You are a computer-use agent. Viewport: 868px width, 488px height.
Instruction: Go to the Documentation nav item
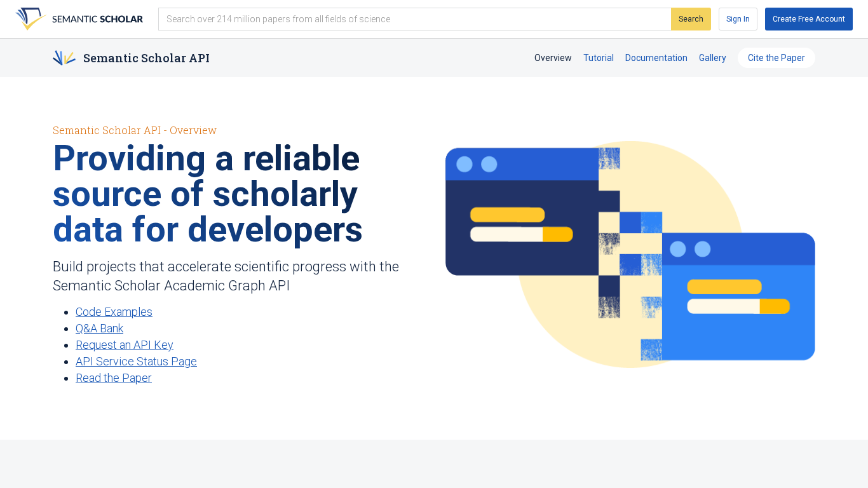pos(656,58)
